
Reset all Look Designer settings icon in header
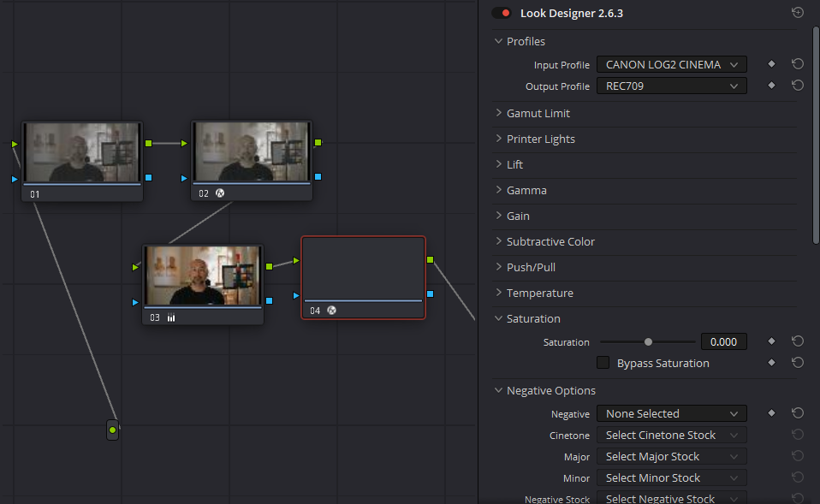tap(798, 13)
